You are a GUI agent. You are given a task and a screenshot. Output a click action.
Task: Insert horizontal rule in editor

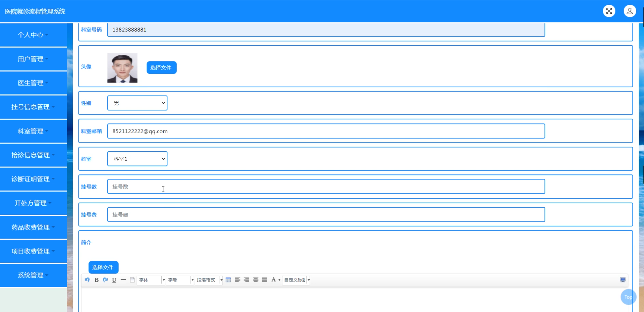(x=123, y=280)
